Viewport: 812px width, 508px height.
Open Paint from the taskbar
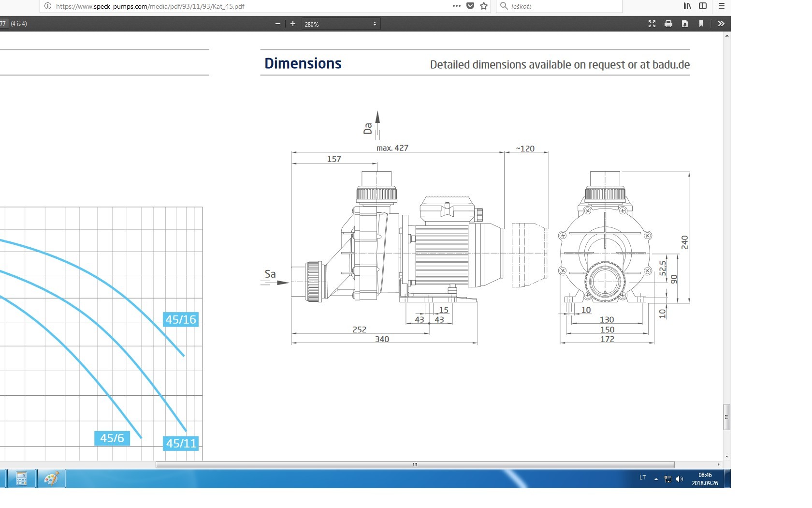click(51, 479)
